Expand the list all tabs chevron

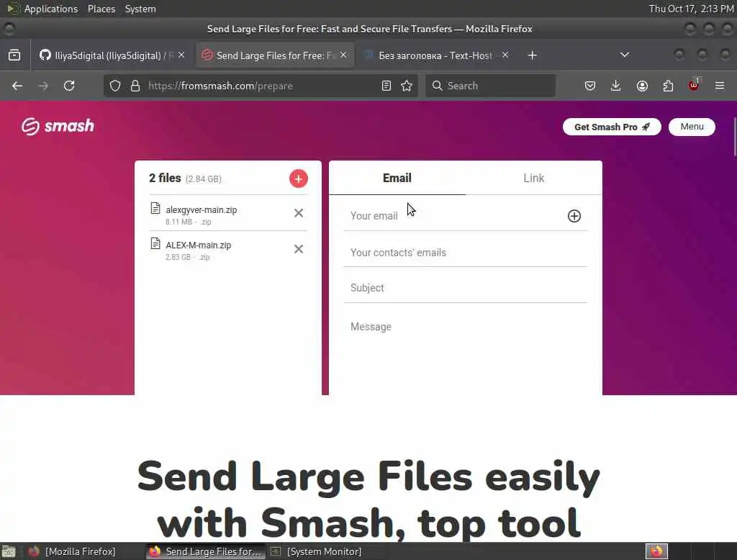pos(625,55)
